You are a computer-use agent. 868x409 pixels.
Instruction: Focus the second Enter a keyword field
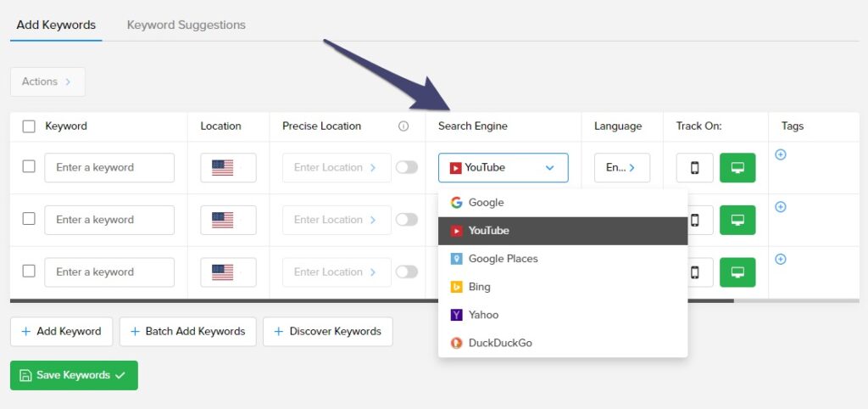tap(109, 220)
